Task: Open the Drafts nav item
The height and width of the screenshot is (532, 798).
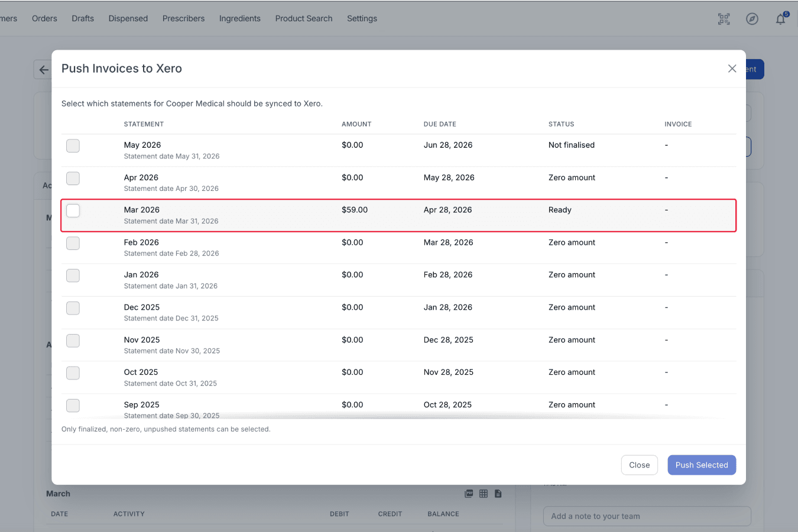Action: pyautogui.click(x=83, y=18)
